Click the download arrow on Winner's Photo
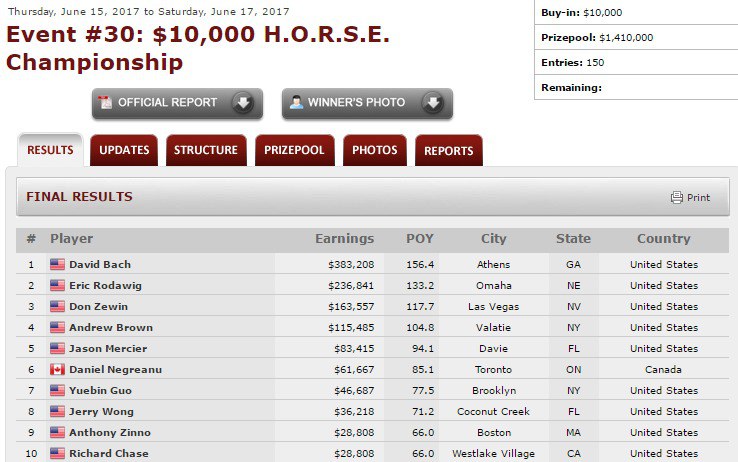Image resolution: width=738 pixels, height=462 pixels. point(432,103)
